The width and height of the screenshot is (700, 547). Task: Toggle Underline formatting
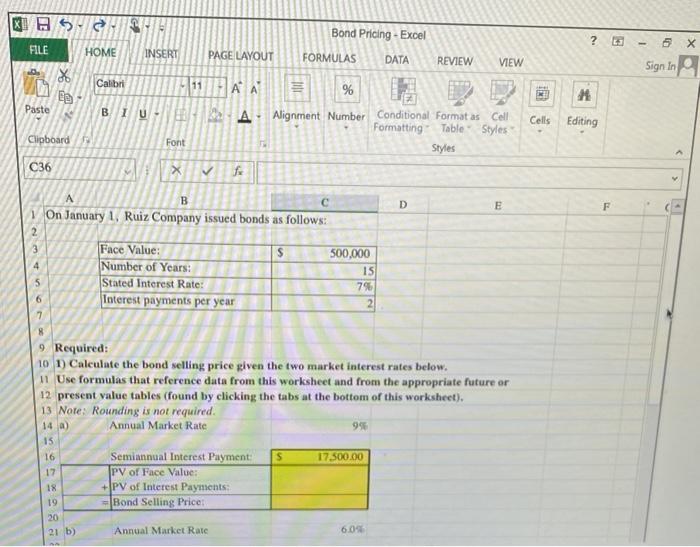click(x=143, y=113)
